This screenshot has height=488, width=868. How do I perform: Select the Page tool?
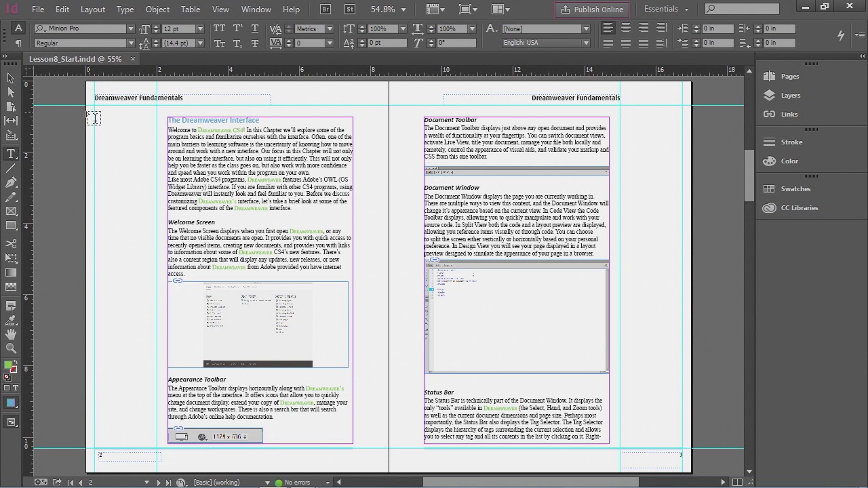point(11,106)
